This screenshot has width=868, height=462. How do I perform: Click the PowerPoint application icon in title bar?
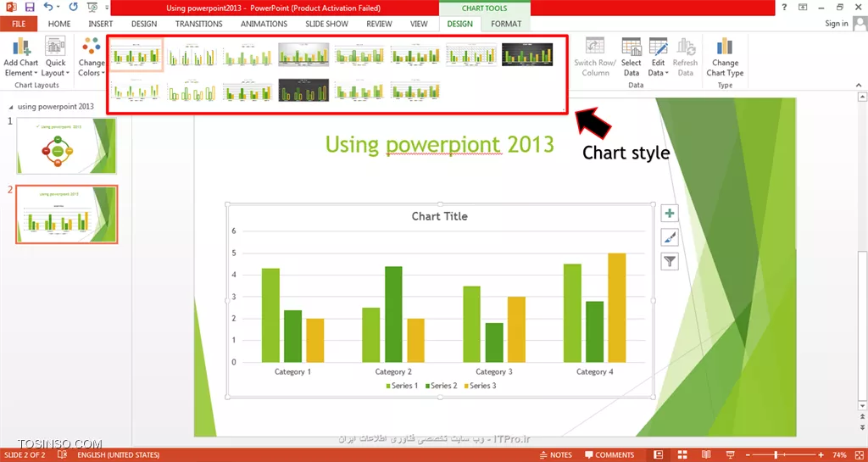12,8
